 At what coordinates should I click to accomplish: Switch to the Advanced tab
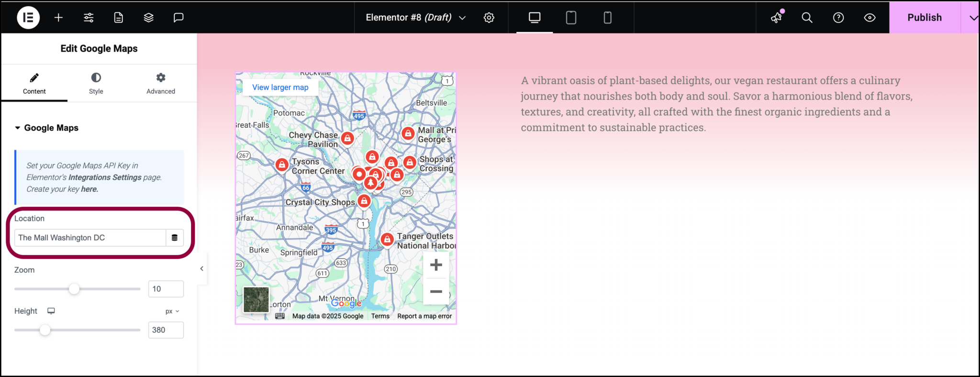click(x=161, y=83)
